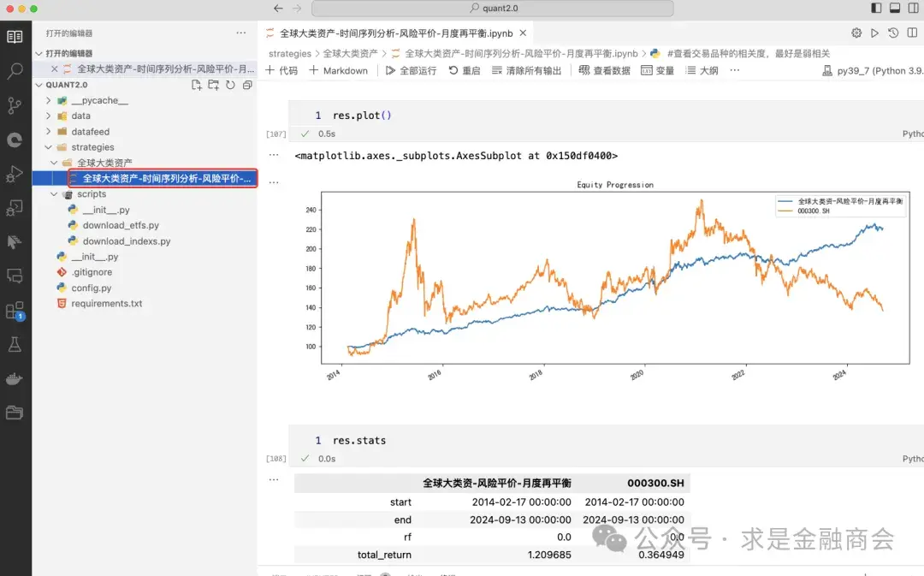Image resolution: width=924 pixels, height=576 pixels.
Task: Collapse the scripts folder
Action: coord(54,194)
